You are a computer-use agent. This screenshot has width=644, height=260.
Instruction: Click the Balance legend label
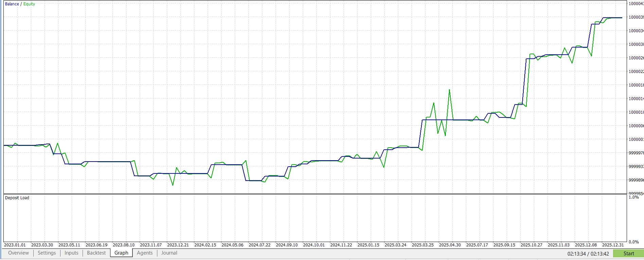(x=12, y=4)
